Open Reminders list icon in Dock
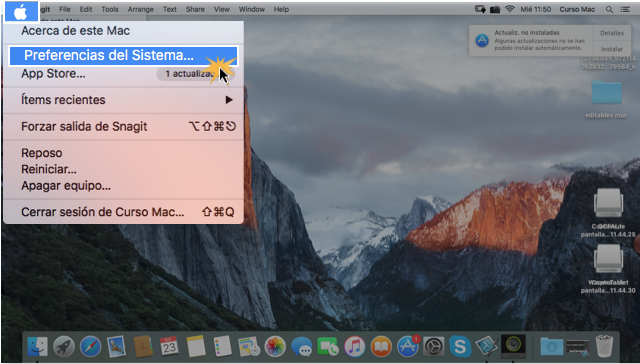Image resolution: width=640 pixels, height=364 pixels. (x=222, y=347)
